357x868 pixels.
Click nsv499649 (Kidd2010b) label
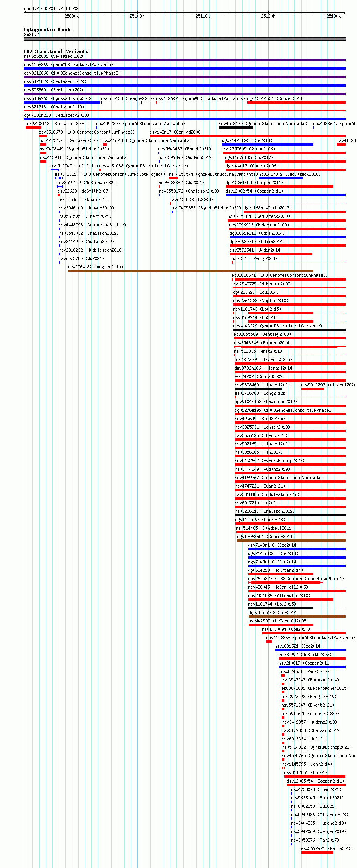(x=260, y=419)
